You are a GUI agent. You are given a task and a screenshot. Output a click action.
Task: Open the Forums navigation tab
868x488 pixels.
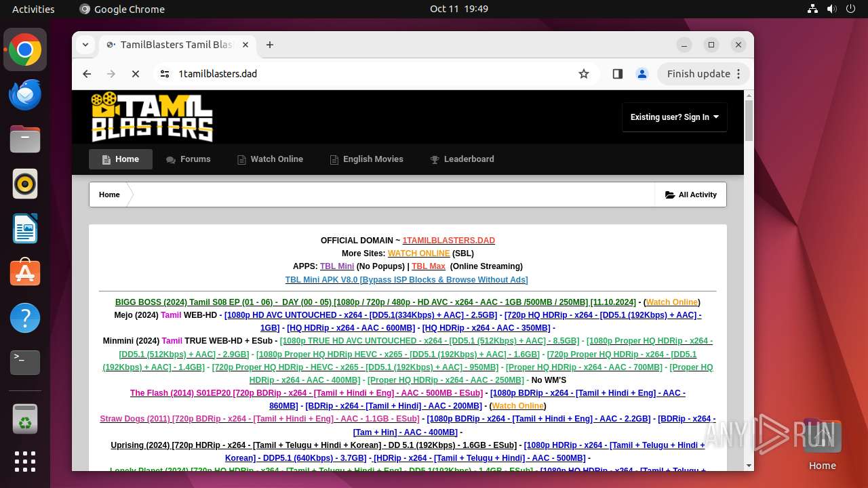(189, 159)
